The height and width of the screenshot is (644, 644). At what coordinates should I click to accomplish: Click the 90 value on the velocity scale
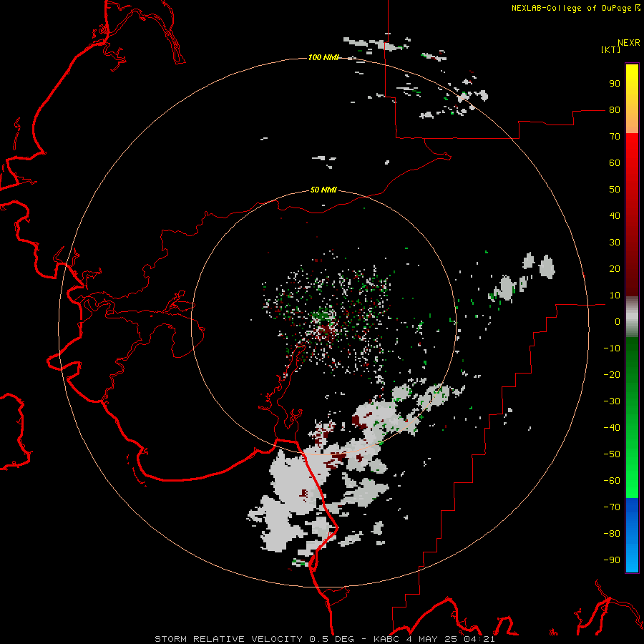tap(615, 84)
